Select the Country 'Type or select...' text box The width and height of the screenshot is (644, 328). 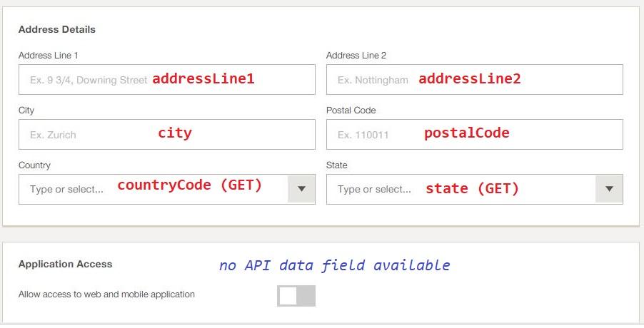point(154,190)
